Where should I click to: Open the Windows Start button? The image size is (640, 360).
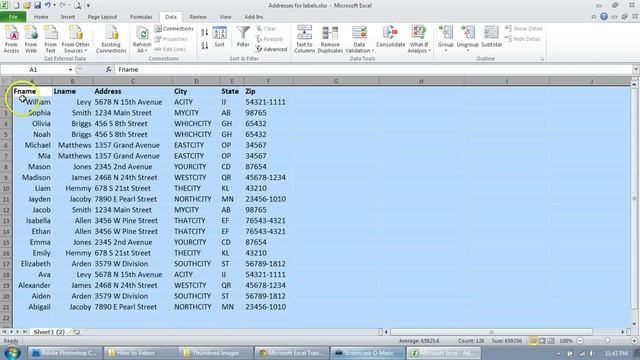(11, 353)
